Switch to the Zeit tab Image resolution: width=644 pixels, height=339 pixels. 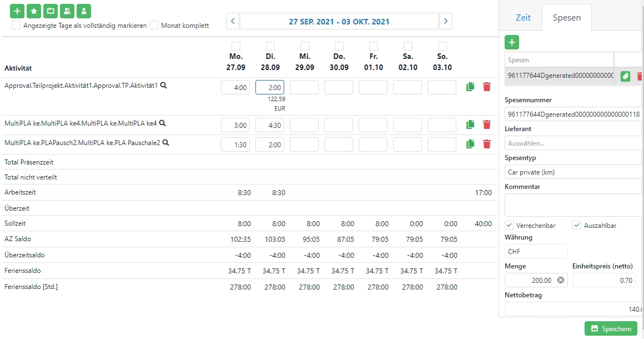point(523,18)
